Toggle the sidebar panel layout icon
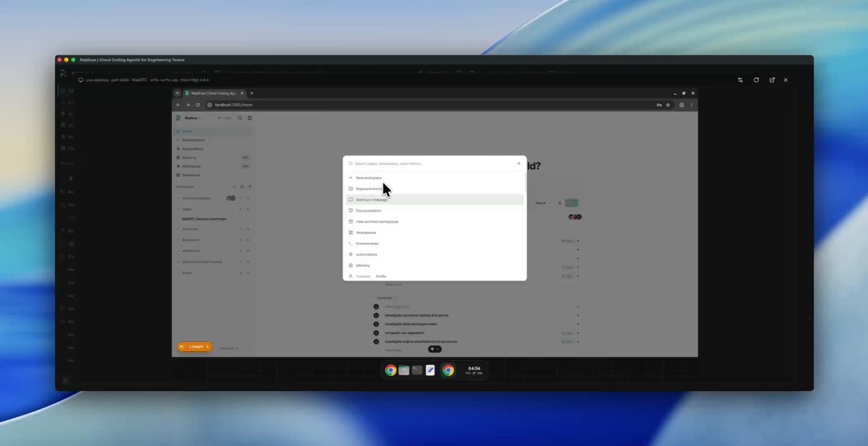Screen dimensions: 868x446 250,118
